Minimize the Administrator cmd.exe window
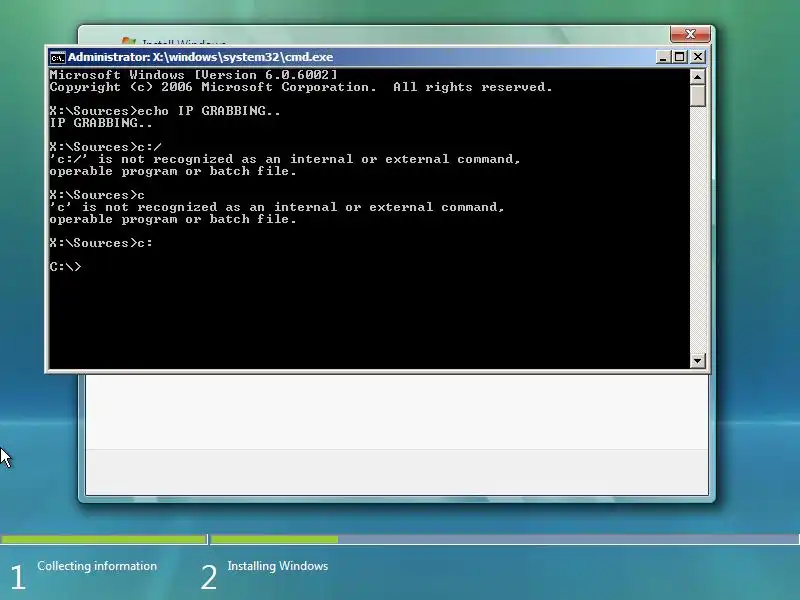The height and width of the screenshot is (600, 800). point(662,57)
